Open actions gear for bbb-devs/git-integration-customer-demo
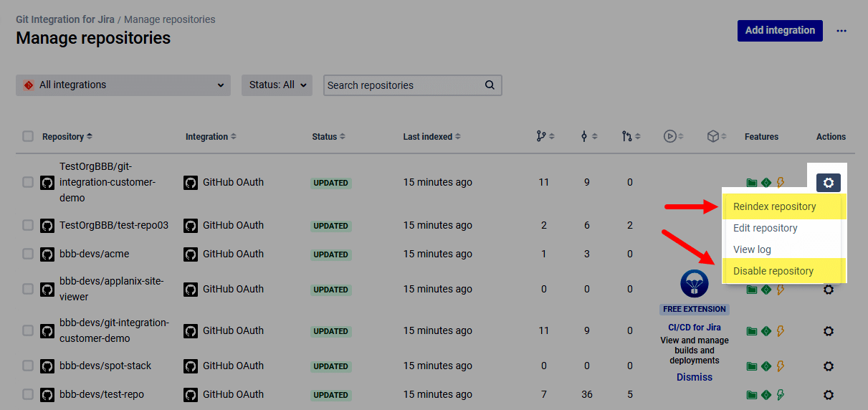This screenshot has width=868, height=410. (829, 331)
